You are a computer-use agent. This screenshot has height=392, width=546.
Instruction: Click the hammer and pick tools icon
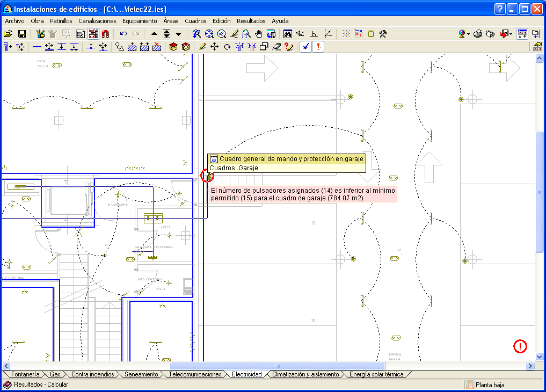pyautogui.click(x=383, y=34)
